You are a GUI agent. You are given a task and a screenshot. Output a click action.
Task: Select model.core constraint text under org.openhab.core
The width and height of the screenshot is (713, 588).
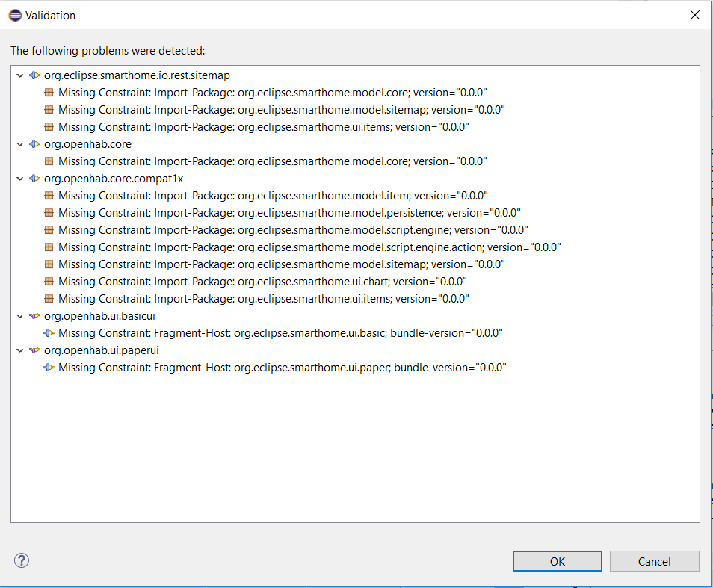[x=273, y=161]
